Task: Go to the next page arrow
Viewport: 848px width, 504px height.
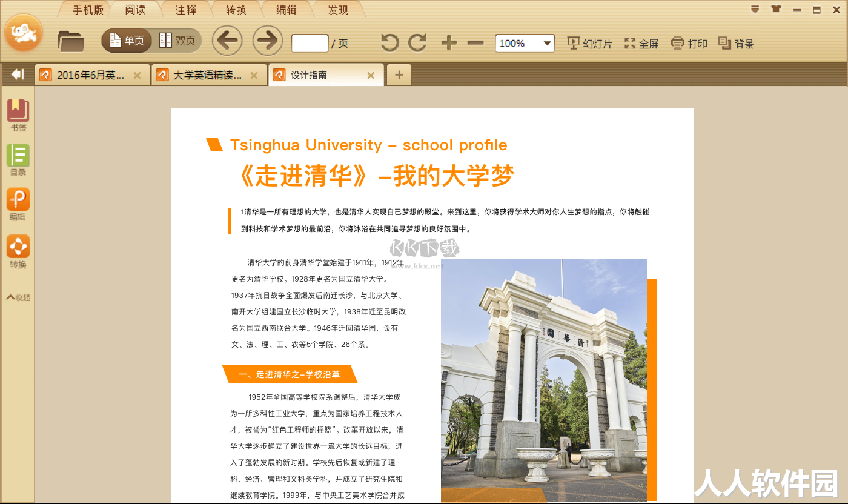Action: (x=268, y=41)
